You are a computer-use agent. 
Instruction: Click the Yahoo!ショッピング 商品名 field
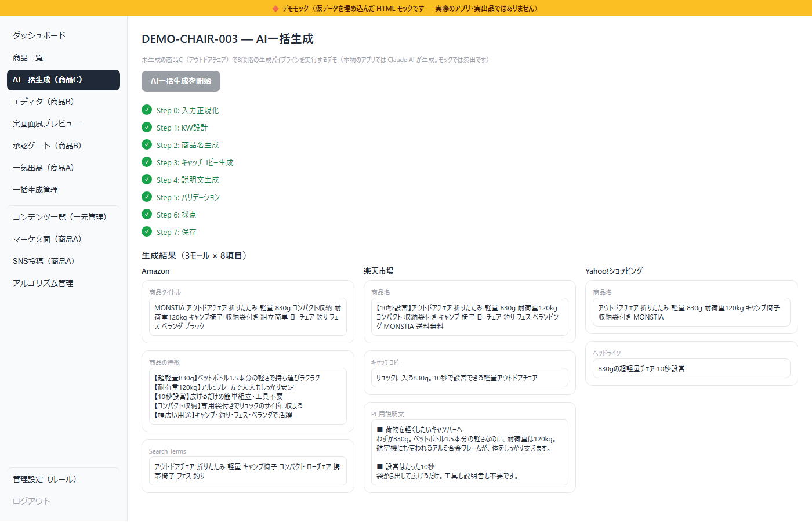[691, 312]
